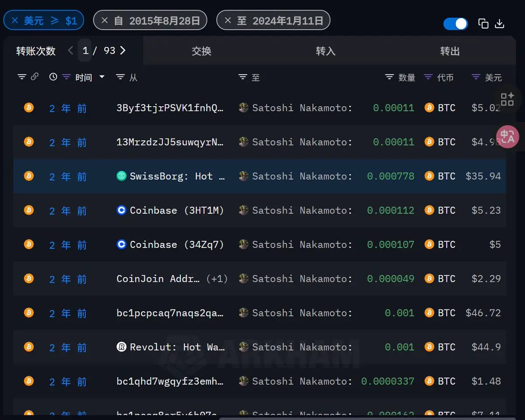Toggle the blue switch near the copy icon

coord(455,24)
